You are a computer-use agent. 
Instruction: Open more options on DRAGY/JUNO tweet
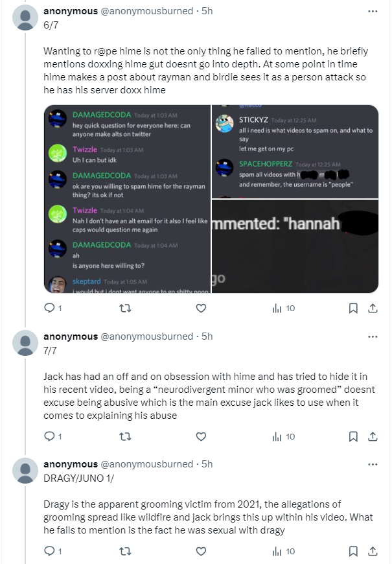[372, 464]
